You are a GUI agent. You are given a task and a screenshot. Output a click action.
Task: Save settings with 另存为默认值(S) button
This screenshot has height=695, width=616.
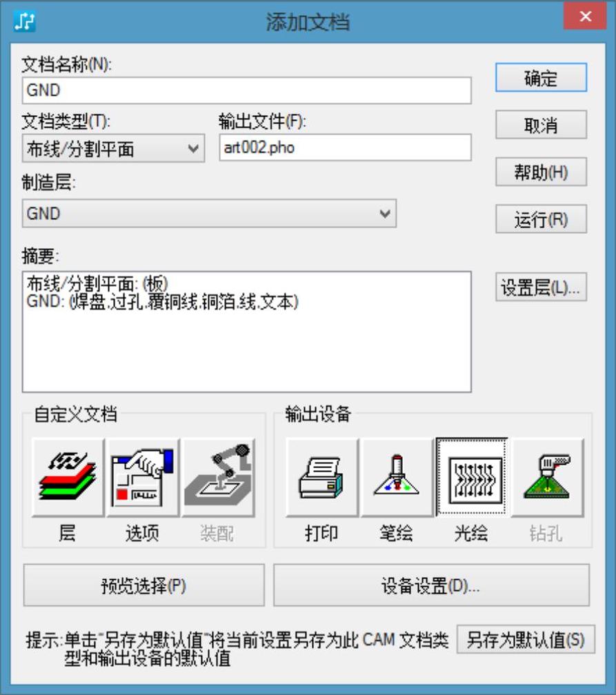coord(526,640)
